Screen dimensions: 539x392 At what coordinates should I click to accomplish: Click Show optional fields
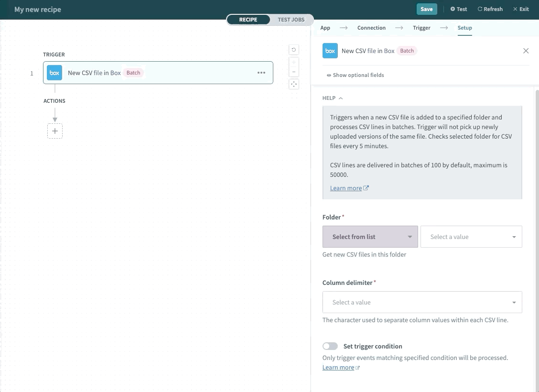(x=355, y=75)
